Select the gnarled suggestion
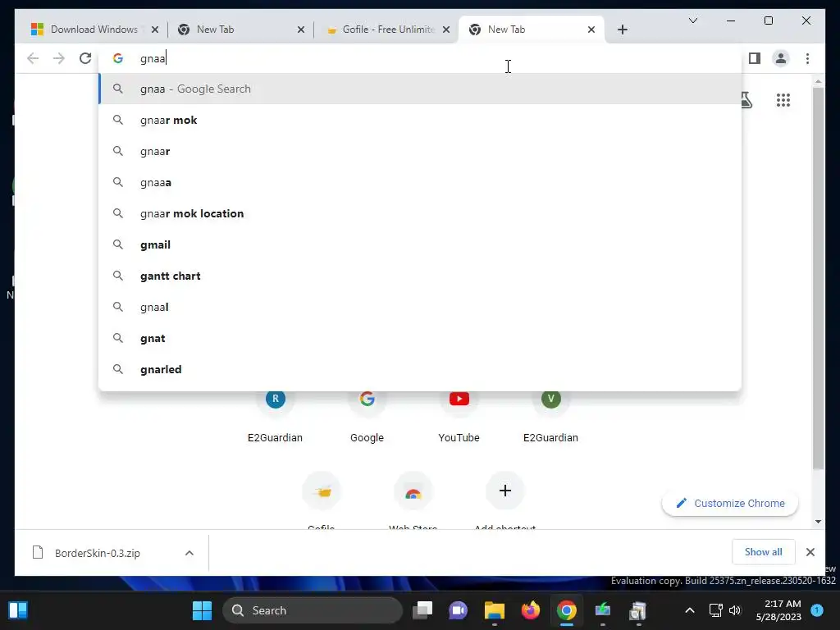 point(420,369)
